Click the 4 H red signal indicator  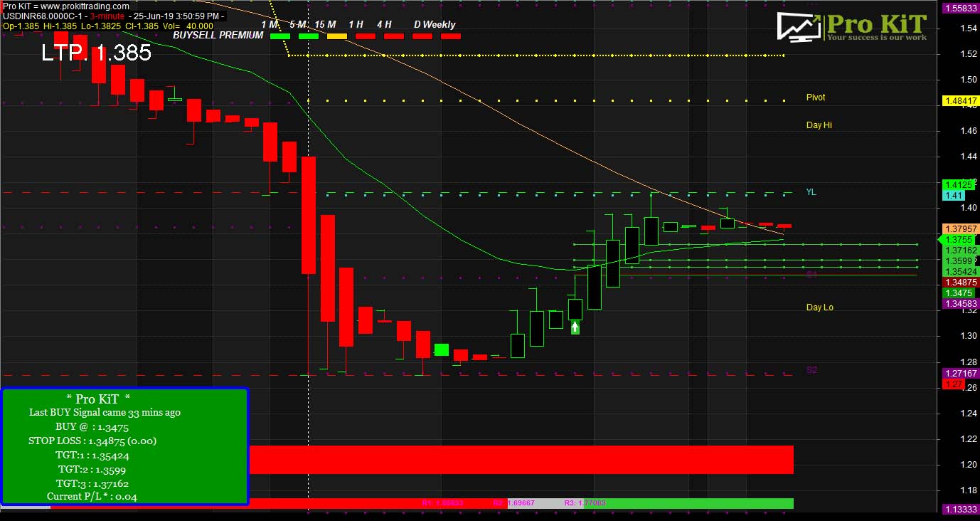tap(394, 36)
